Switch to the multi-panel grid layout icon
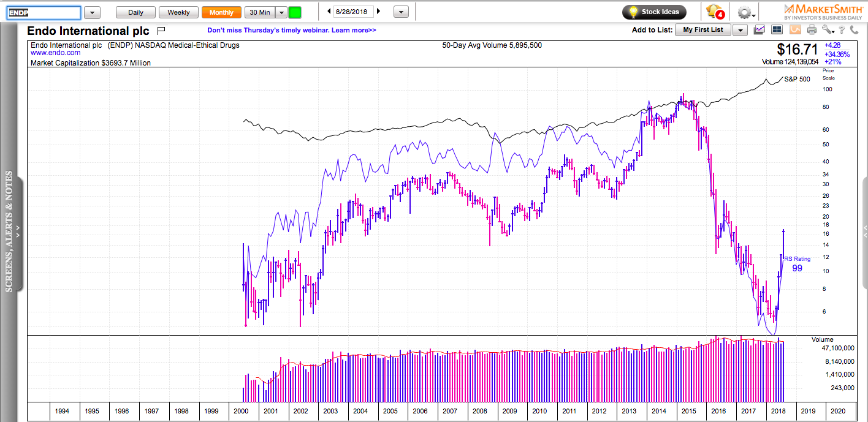 pos(777,29)
